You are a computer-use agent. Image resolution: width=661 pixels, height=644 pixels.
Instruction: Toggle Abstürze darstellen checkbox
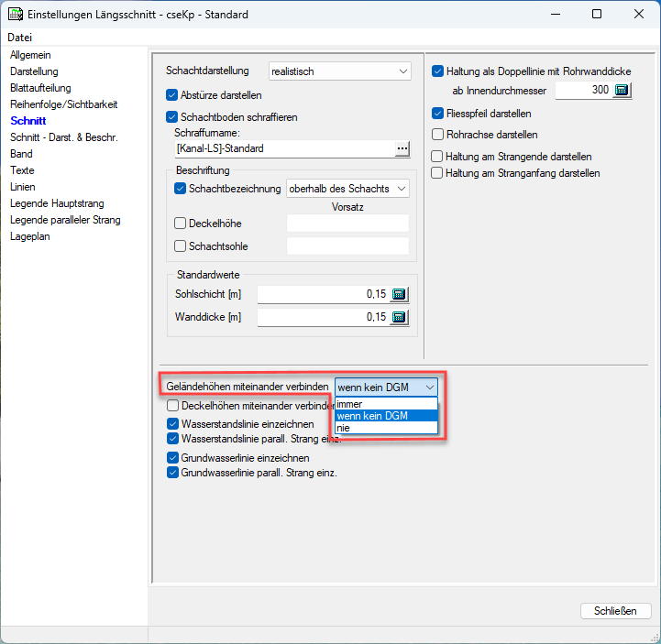(x=172, y=94)
